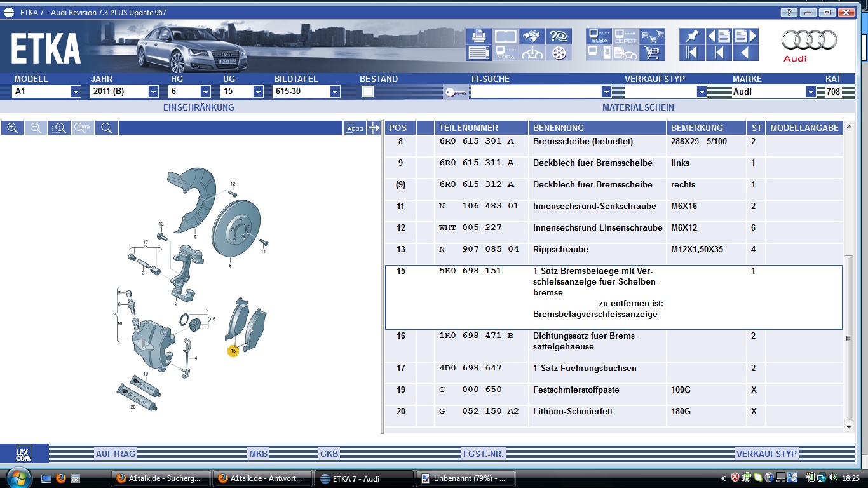Click the EINSCHRÄNKUNG link
Image resolution: width=868 pixels, height=488 pixels.
click(199, 107)
